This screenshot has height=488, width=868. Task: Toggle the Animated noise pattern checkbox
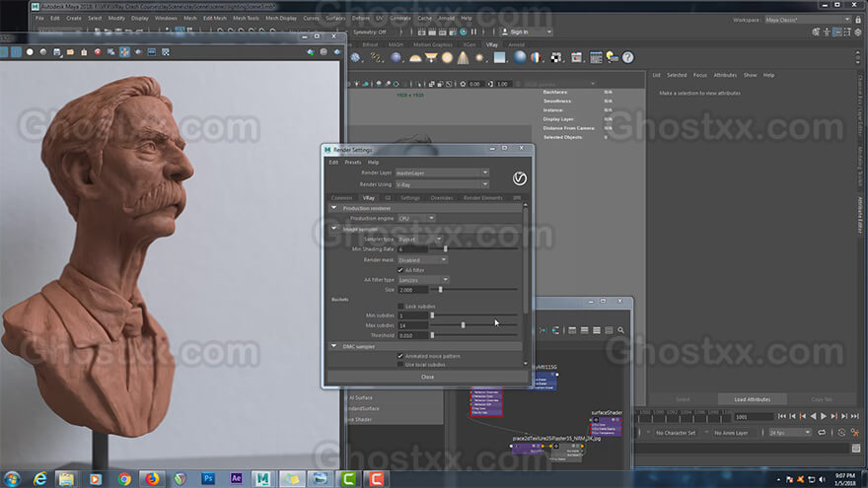400,356
